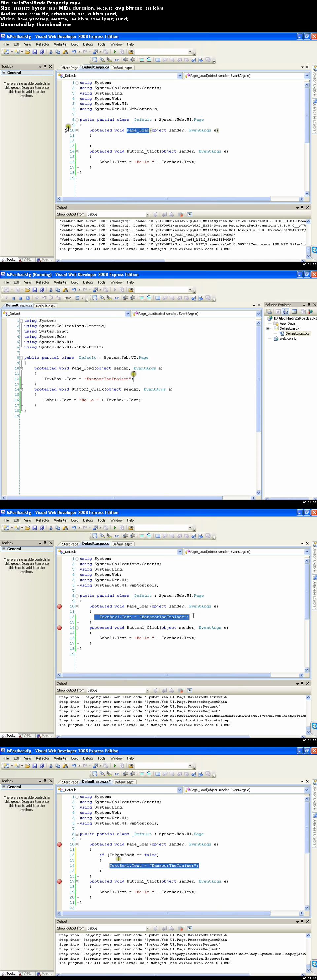Toggle Toolbox pin in the 00:01:58 frame

[x=45, y=66]
